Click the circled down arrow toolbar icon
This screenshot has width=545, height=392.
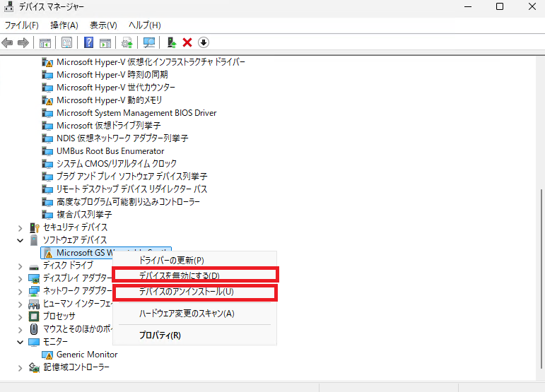(x=204, y=42)
